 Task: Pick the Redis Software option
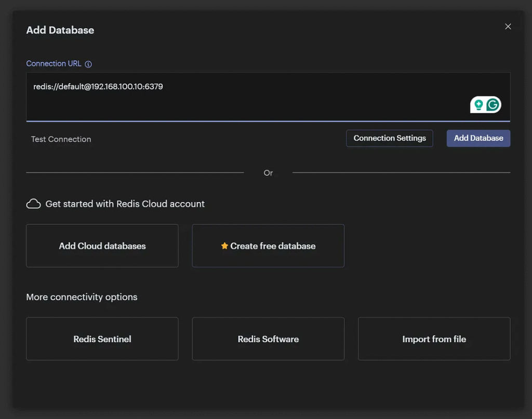[x=268, y=339]
